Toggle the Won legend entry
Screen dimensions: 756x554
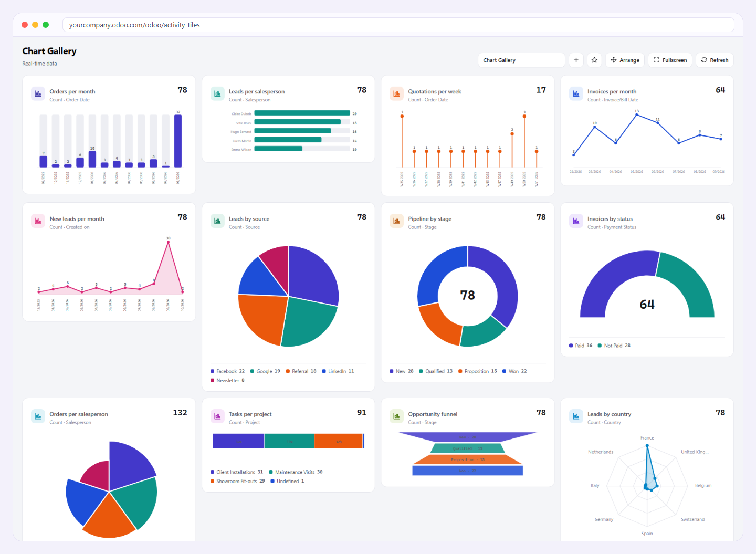click(x=514, y=371)
